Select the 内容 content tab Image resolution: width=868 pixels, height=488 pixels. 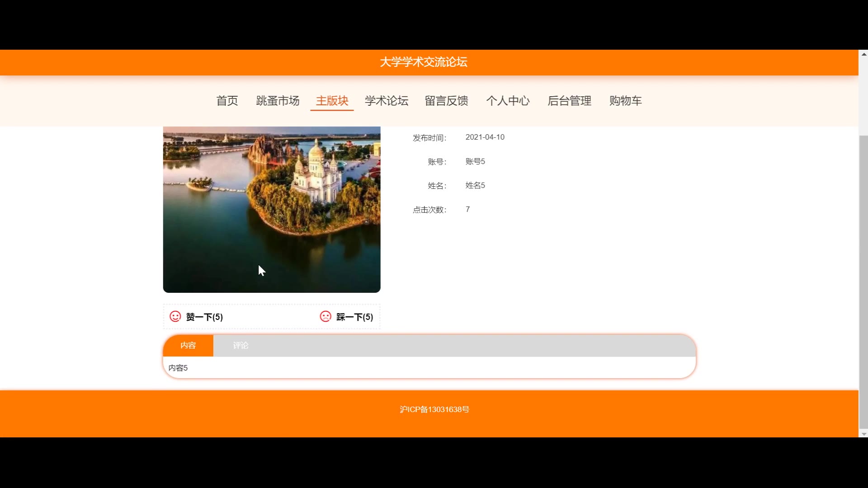pos(188,346)
